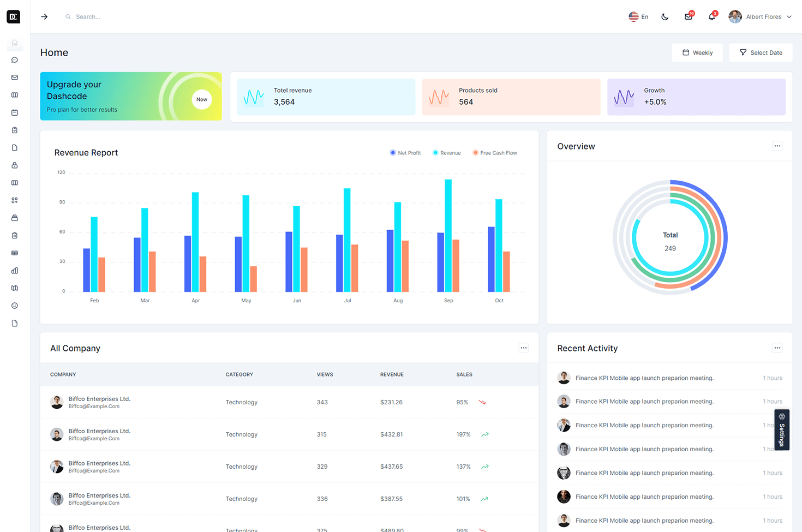Screen dimensions: 802x532
Task: Click the wave icon in Totel revenue card
Action: click(254, 97)
